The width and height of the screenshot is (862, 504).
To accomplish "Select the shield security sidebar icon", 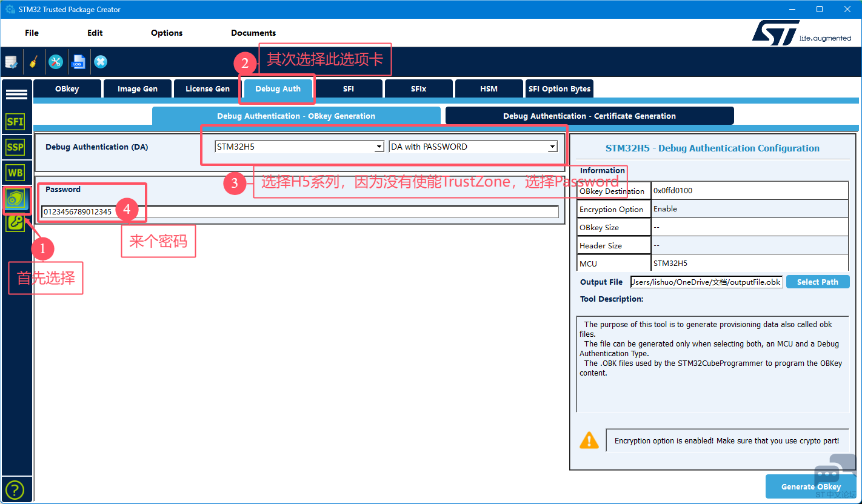I will coord(15,199).
